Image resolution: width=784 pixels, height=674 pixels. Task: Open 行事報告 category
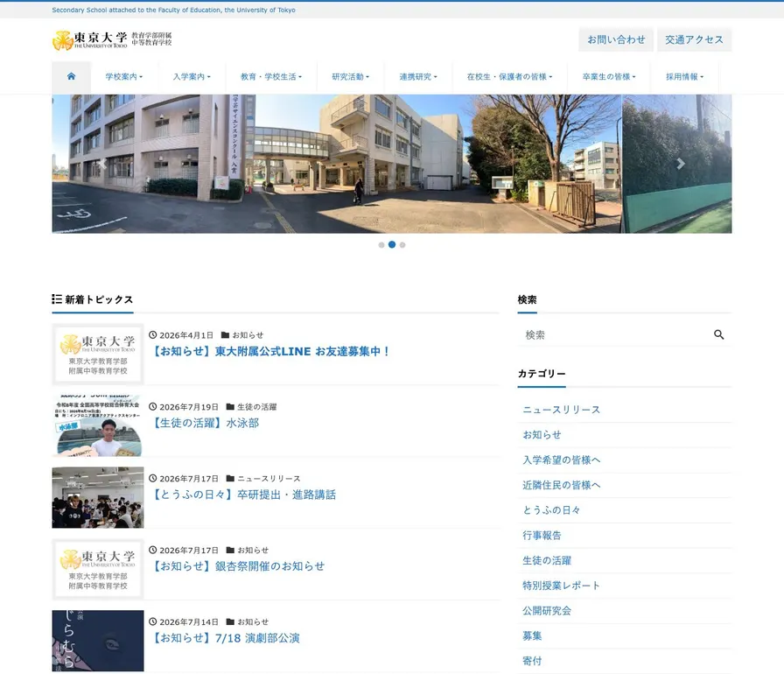coord(542,535)
